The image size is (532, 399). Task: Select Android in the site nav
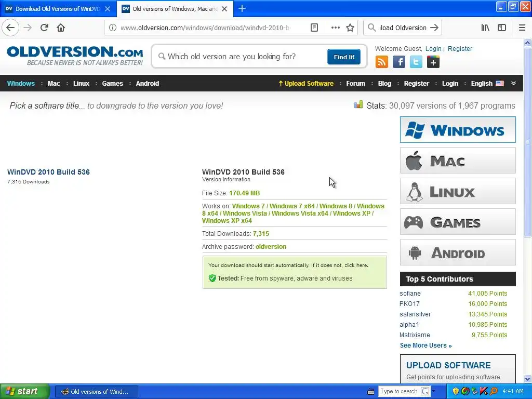(x=147, y=84)
